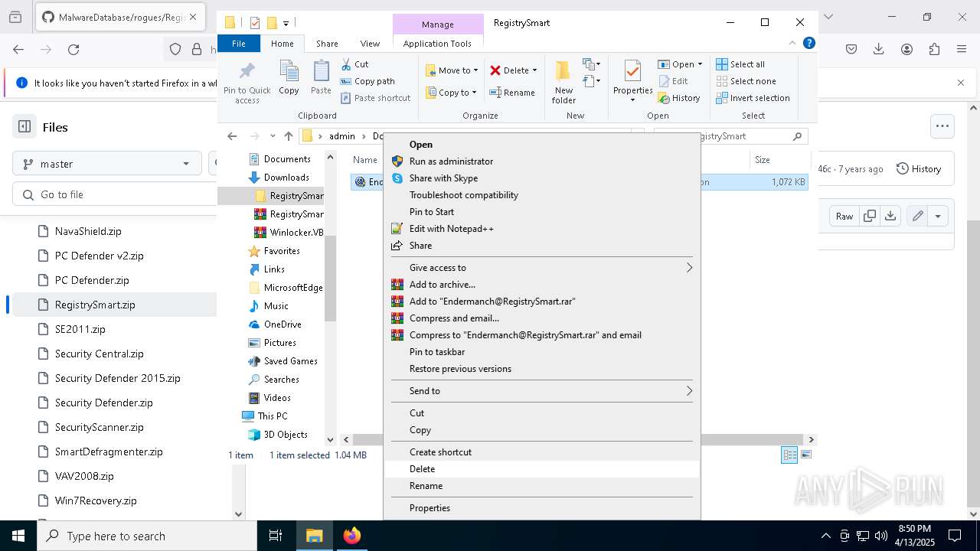The width and height of the screenshot is (980, 551).
Task: Open the Move to dropdown
Action: point(452,70)
